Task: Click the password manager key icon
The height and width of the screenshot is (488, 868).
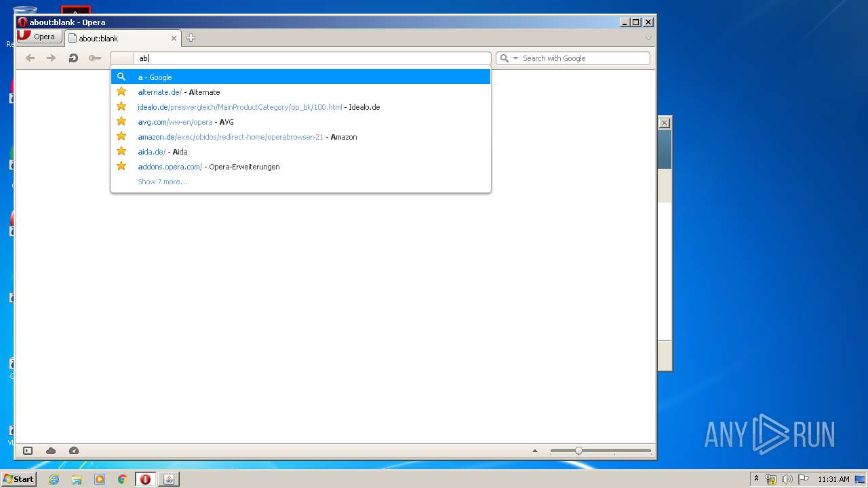Action: (x=95, y=58)
